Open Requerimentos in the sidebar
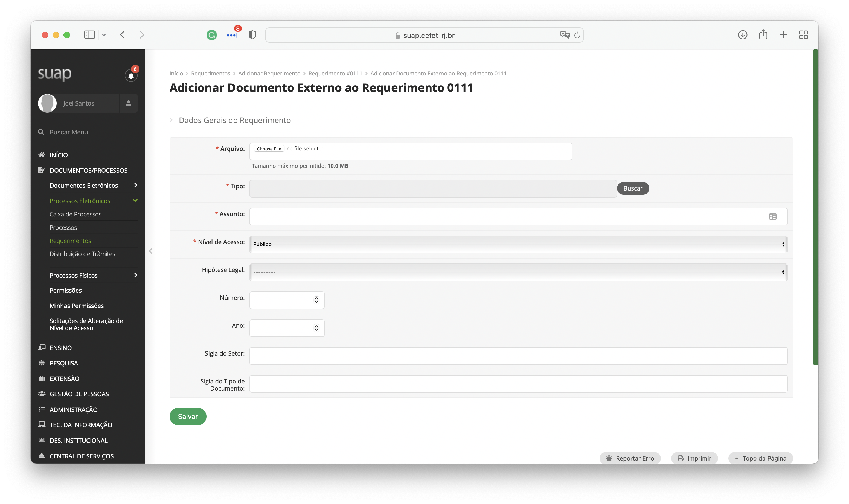The width and height of the screenshot is (849, 504). [70, 241]
